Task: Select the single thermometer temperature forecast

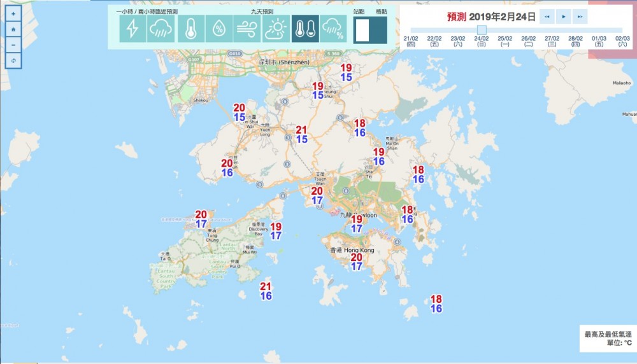Action: (x=191, y=29)
